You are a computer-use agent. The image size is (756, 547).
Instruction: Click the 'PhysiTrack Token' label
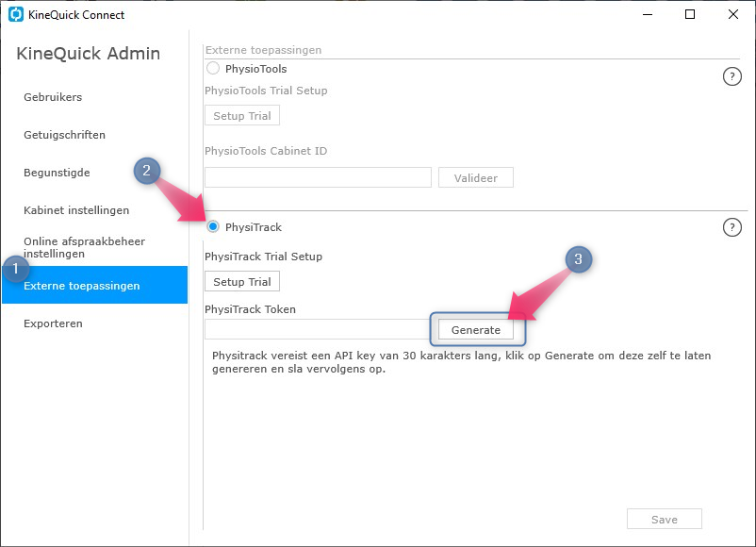250,309
